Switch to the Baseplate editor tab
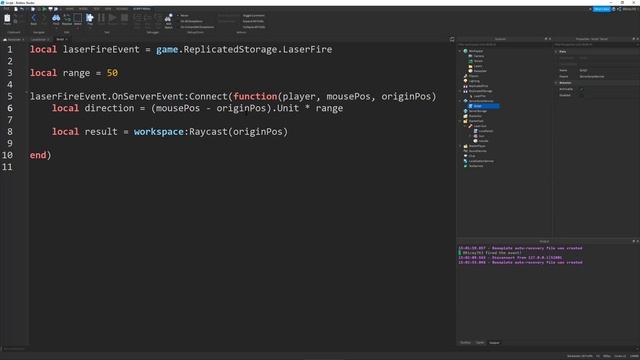The width and height of the screenshot is (640, 360). pyautogui.click(x=13, y=40)
